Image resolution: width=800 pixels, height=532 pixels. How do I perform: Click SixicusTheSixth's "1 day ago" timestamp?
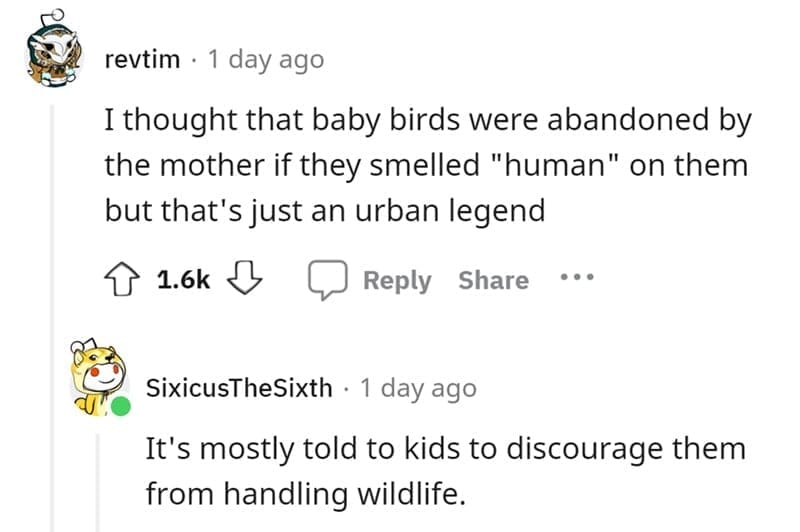[x=417, y=387]
